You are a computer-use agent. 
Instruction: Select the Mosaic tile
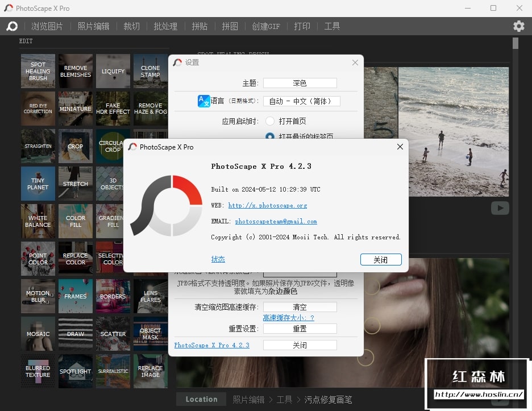point(38,334)
